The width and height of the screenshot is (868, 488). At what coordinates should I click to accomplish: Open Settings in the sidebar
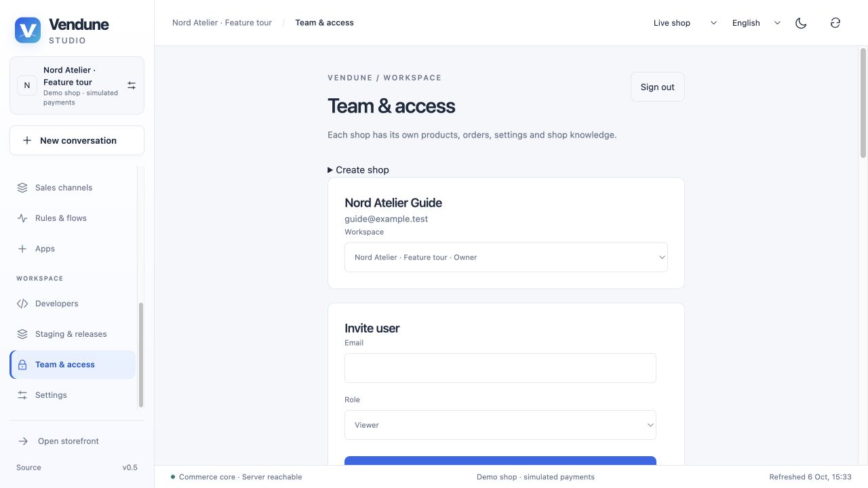(73, 395)
